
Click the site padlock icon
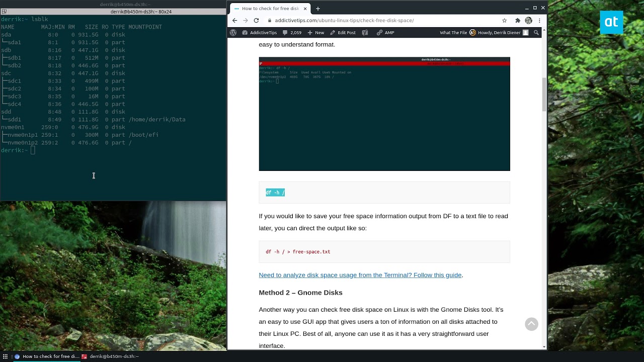click(x=270, y=21)
